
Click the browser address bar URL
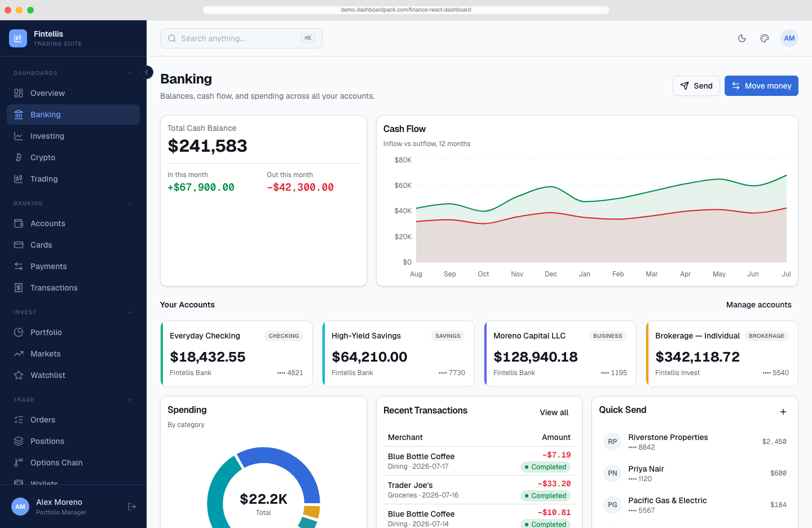click(406, 10)
